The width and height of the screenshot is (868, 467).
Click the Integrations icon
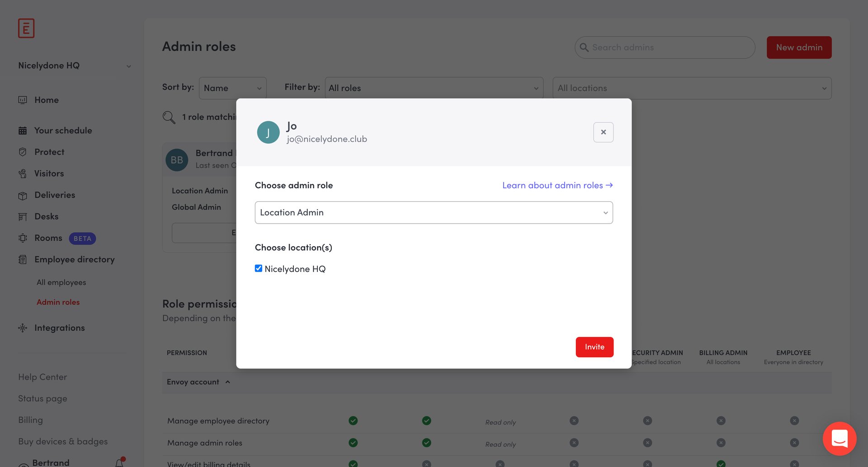pyautogui.click(x=23, y=327)
